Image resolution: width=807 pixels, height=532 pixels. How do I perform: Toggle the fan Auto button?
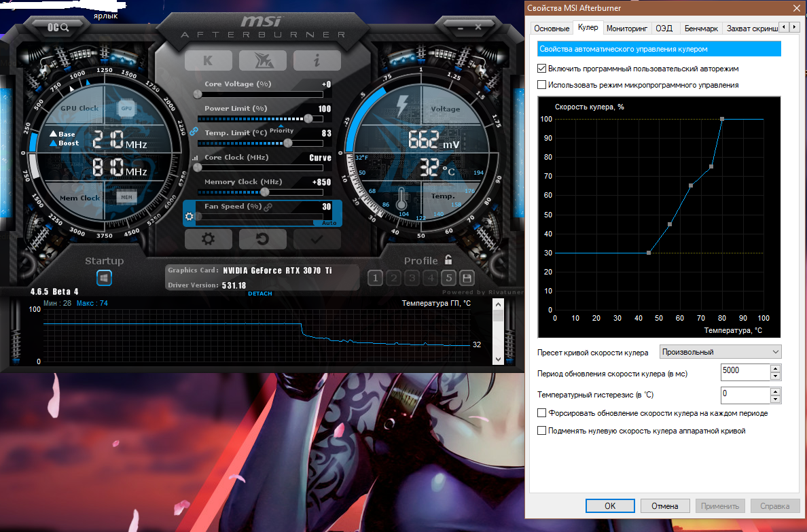pyautogui.click(x=329, y=223)
